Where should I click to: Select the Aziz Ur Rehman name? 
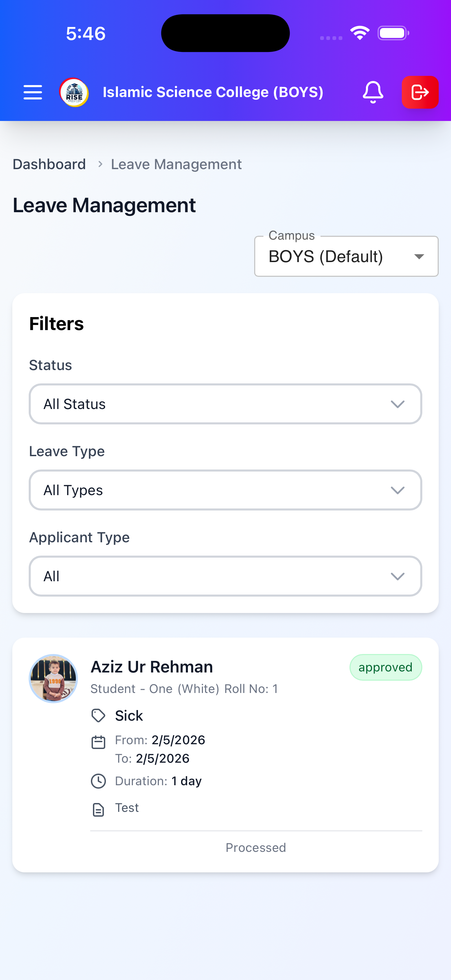click(152, 667)
